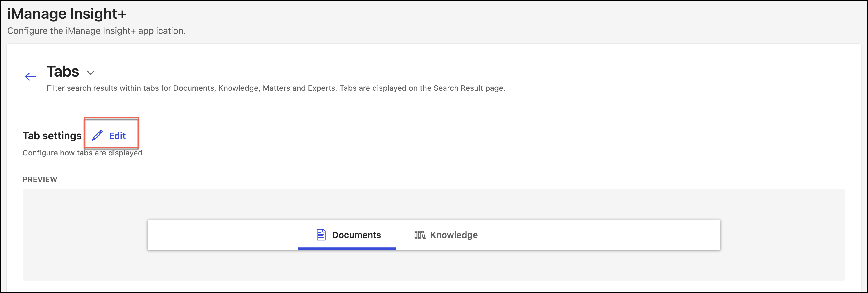
Task: Click the PREVIEW section label
Action: tap(40, 179)
